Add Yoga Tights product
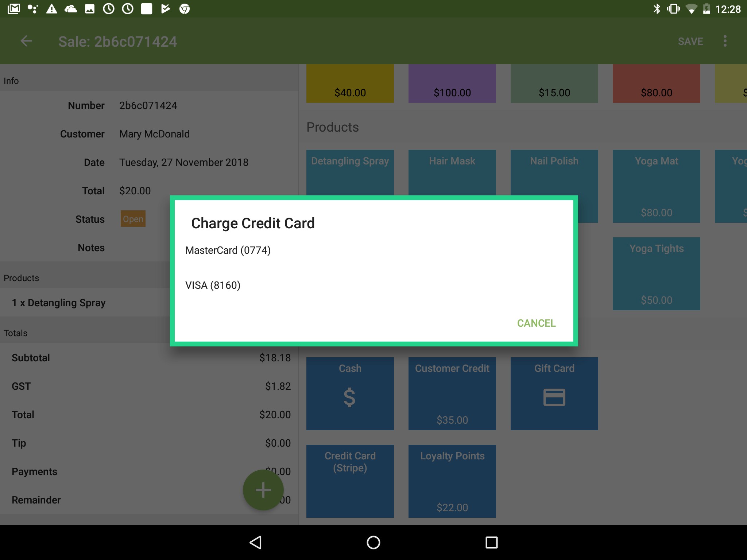 [656, 273]
